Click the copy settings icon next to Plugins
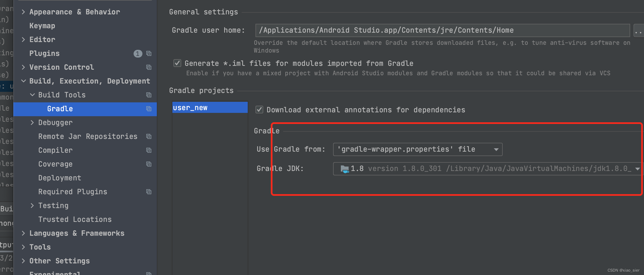Viewport: 644px width, 275px height. [x=149, y=53]
